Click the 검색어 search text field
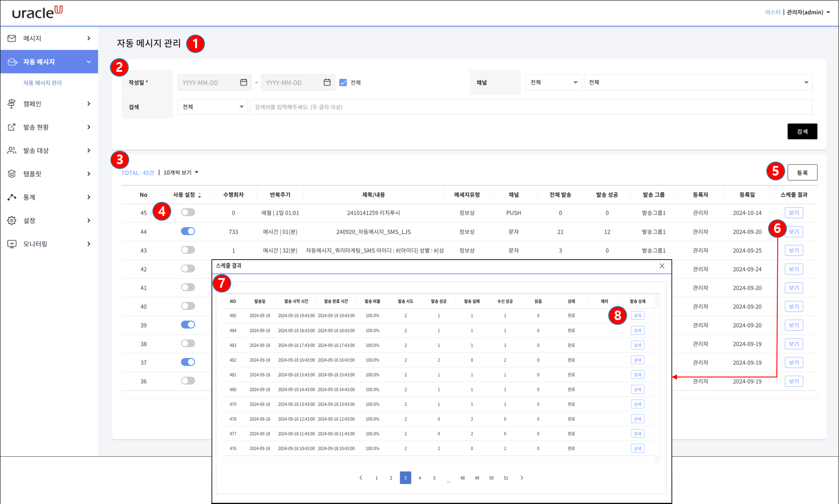This screenshot has height=504, width=839. click(x=531, y=107)
